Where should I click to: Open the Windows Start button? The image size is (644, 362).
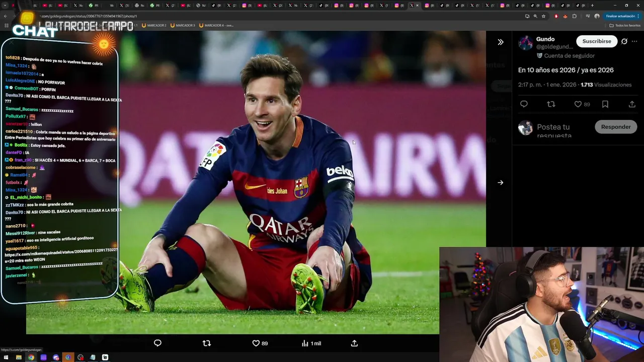6,357
